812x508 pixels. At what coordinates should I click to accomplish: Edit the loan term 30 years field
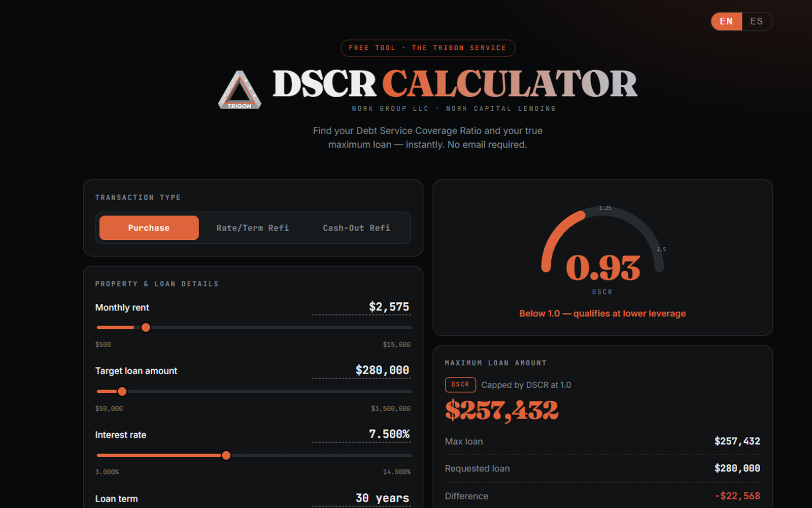coord(361,498)
